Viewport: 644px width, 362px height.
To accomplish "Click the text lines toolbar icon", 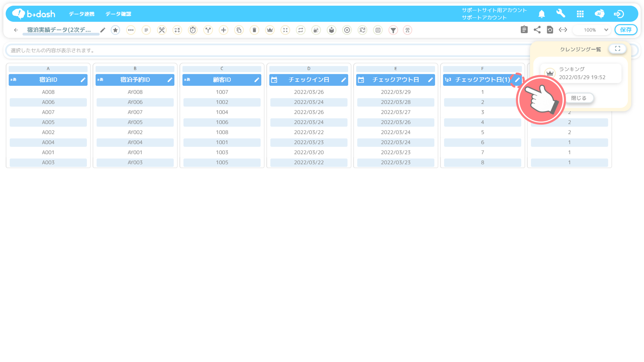I will click(146, 30).
